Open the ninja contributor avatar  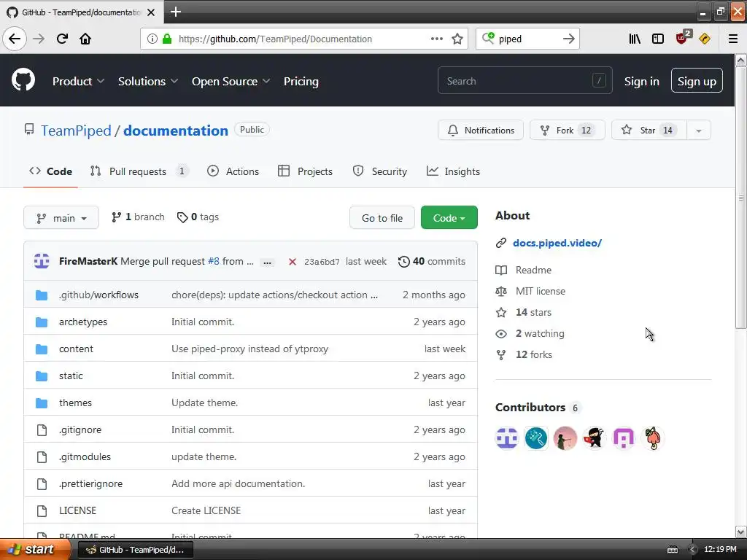click(x=595, y=438)
